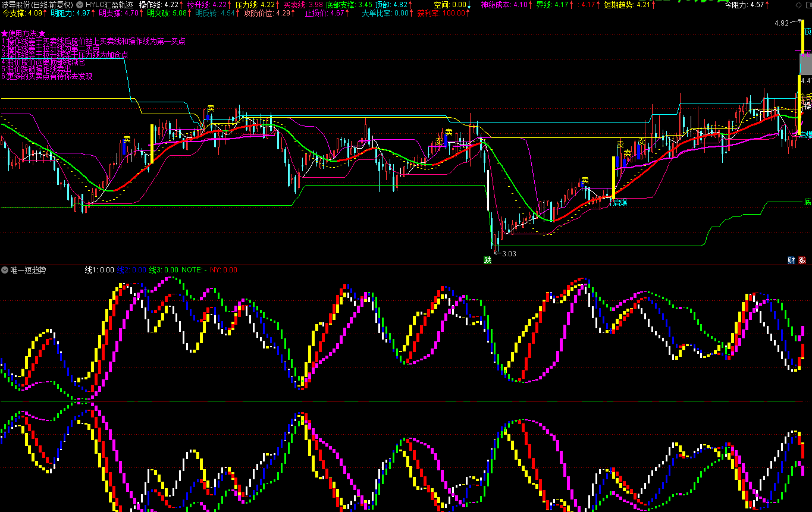Click the 买卖线: 3.98 value
This screenshot has width=812, height=512.
coord(303,4)
